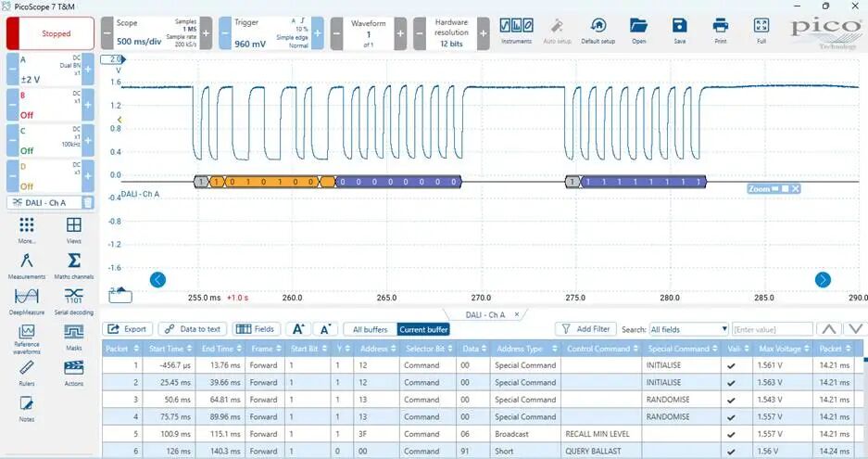Image resolution: width=868 pixels, height=459 pixels.
Task: Open the Masks tool
Action: pyautogui.click(x=73, y=337)
